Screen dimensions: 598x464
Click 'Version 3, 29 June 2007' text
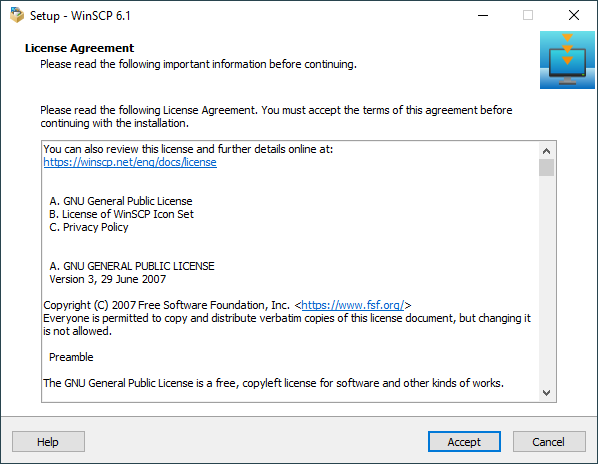tap(108, 279)
